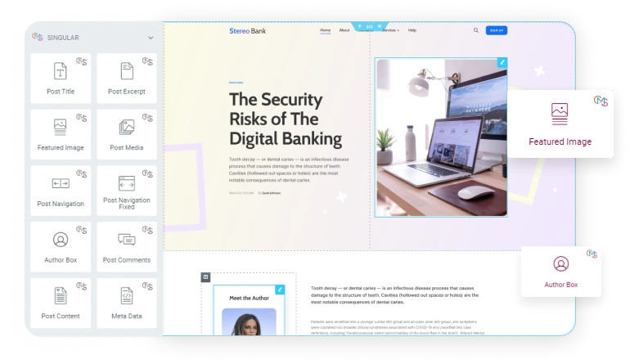Image resolution: width=630 pixels, height=364 pixels.
Task: Click the edit pencil on the featured image
Action: (x=502, y=62)
